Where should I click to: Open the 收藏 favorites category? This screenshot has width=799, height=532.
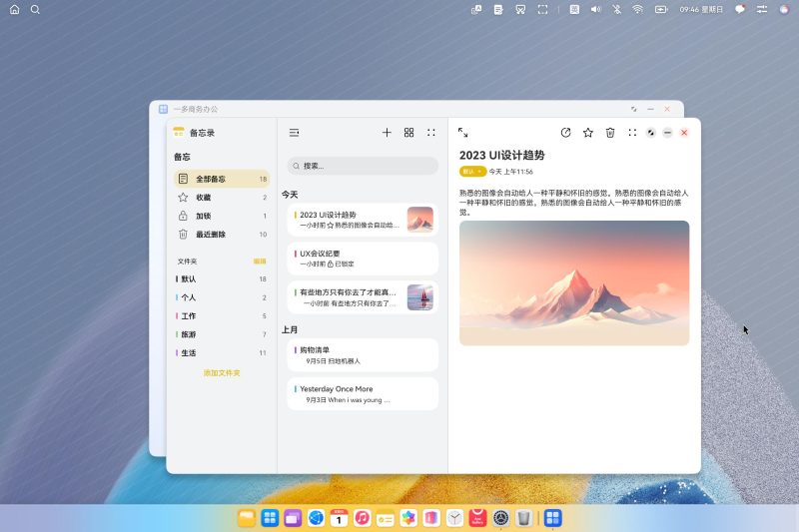click(222, 197)
